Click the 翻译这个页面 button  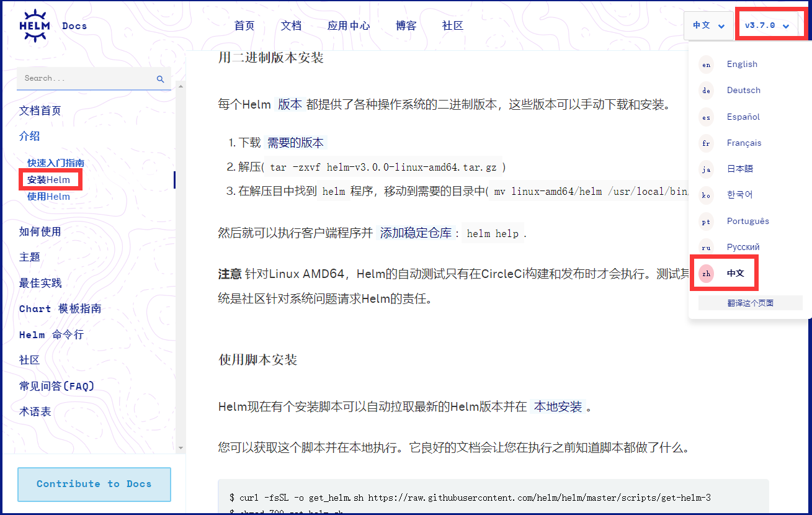(751, 303)
